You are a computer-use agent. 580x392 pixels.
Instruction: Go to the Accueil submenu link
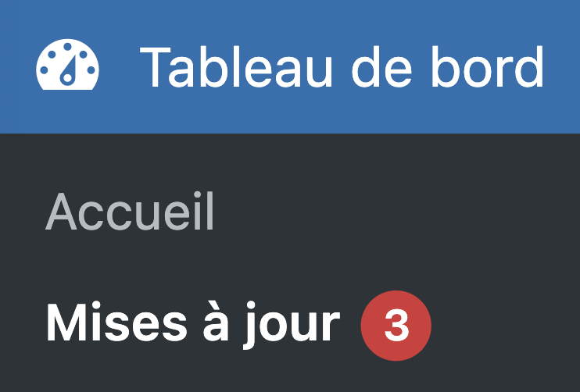pyautogui.click(x=130, y=213)
